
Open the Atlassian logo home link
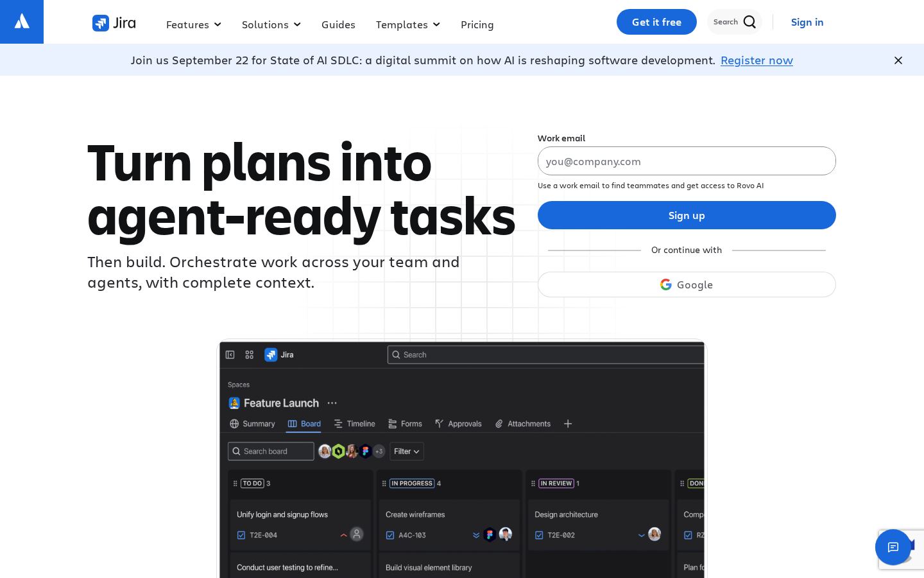(x=22, y=22)
